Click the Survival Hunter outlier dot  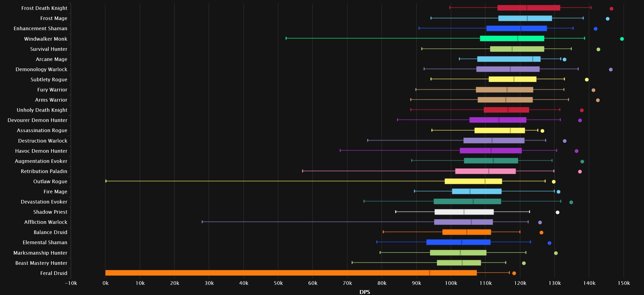598,49
